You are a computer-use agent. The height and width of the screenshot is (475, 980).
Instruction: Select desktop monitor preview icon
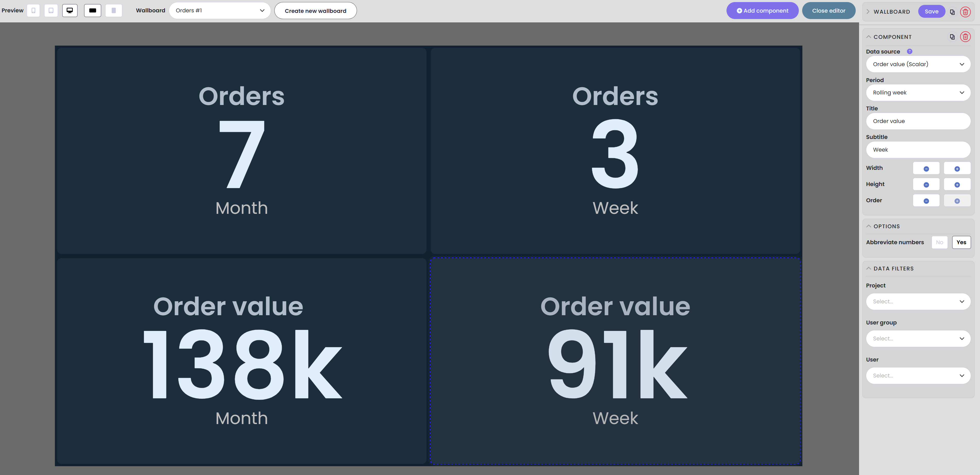tap(70, 11)
